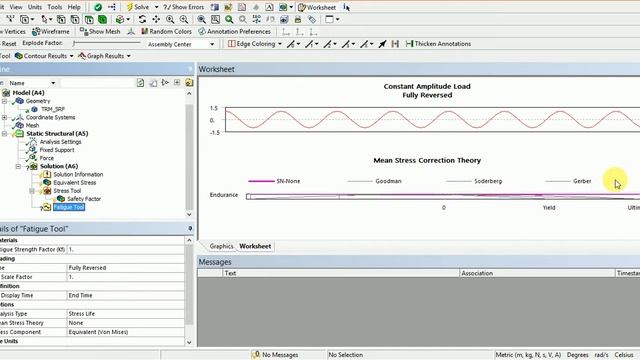Select the Box Zoom tool icon
The width and height of the screenshot is (640, 360).
click(x=184, y=19)
